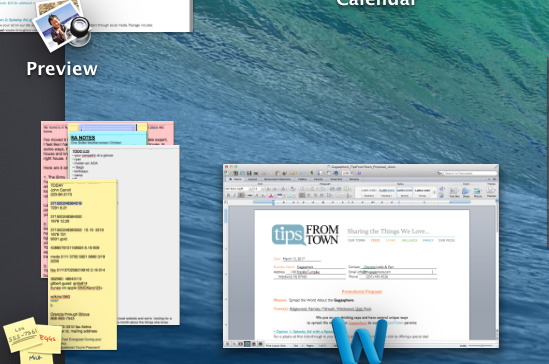Click the Print icon in Word toolbar
The image size is (549, 364).
tap(256, 173)
